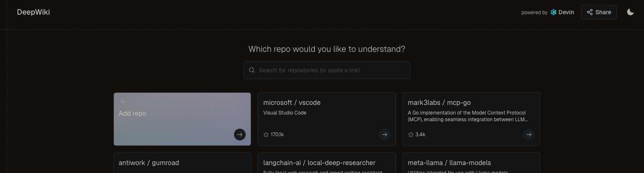Open microsoft / vscode arrow button
This screenshot has height=173, width=644.
point(384,135)
